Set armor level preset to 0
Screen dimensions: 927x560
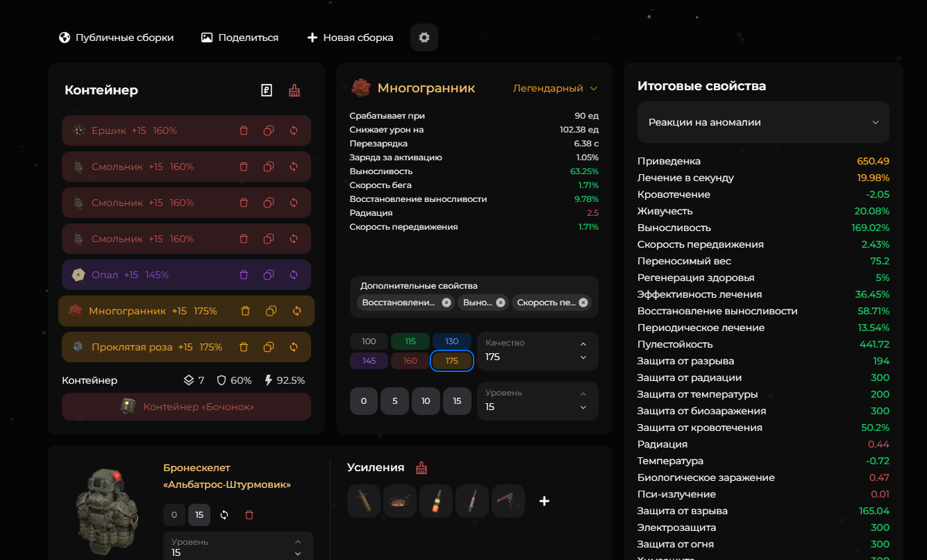[174, 515]
